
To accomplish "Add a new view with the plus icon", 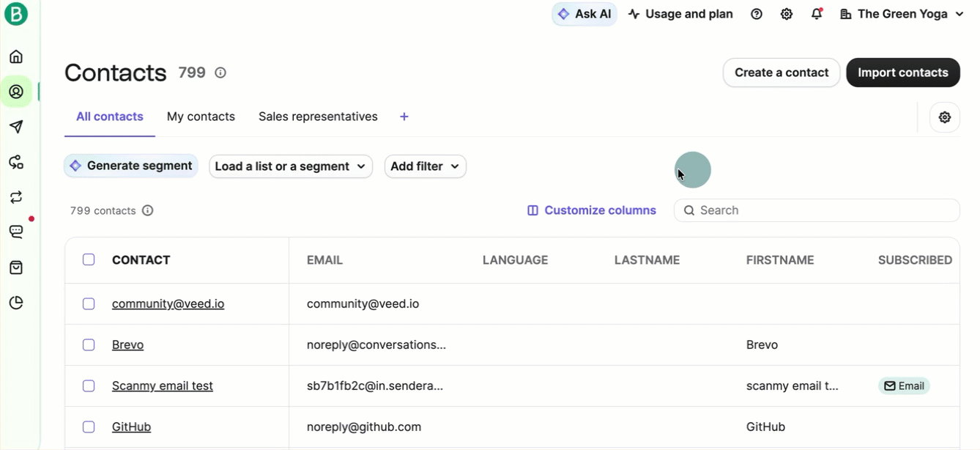I will click(404, 117).
